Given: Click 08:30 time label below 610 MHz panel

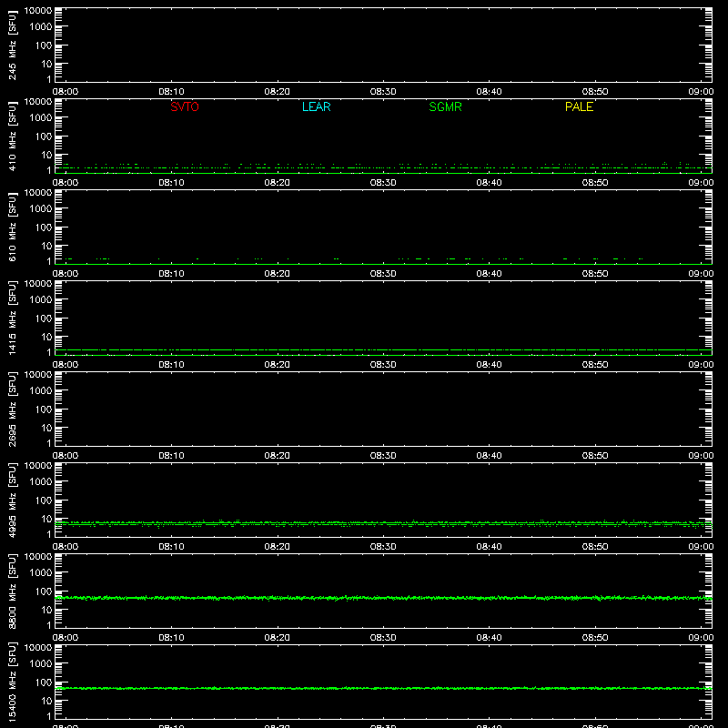Looking at the screenshot, I should tap(383, 274).
